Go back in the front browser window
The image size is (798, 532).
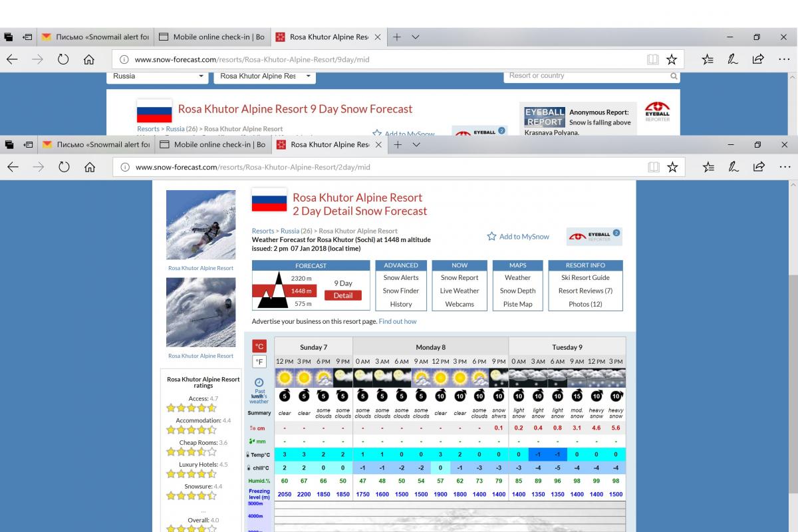(x=13, y=167)
